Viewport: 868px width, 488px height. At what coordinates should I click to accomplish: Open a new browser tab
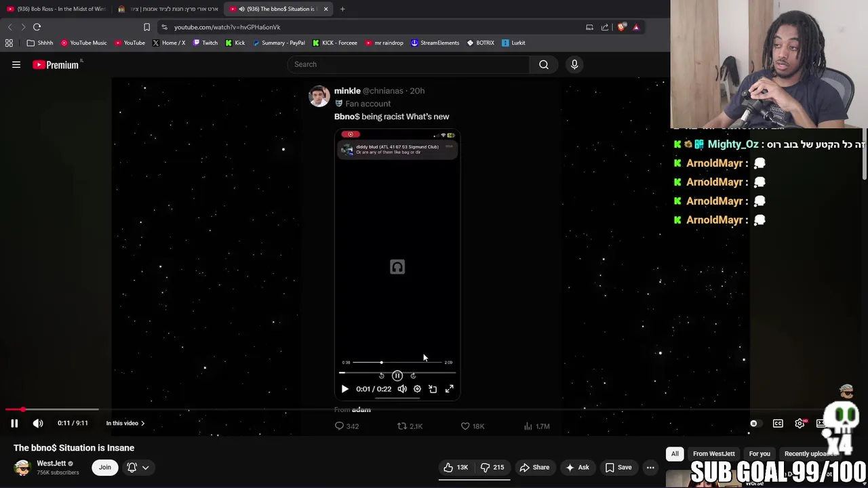(x=342, y=9)
